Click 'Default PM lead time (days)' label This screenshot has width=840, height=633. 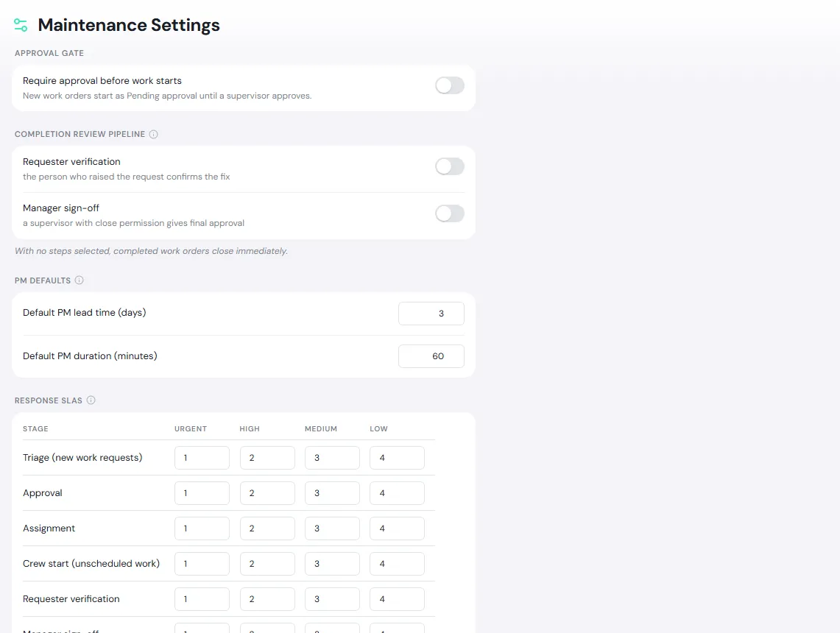coord(84,313)
